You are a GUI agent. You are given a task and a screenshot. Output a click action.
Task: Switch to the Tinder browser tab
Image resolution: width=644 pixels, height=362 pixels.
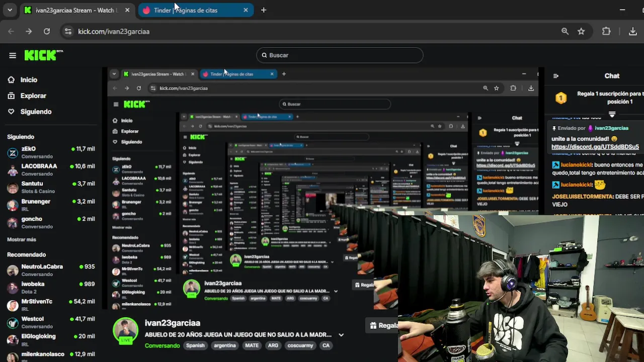(196, 10)
